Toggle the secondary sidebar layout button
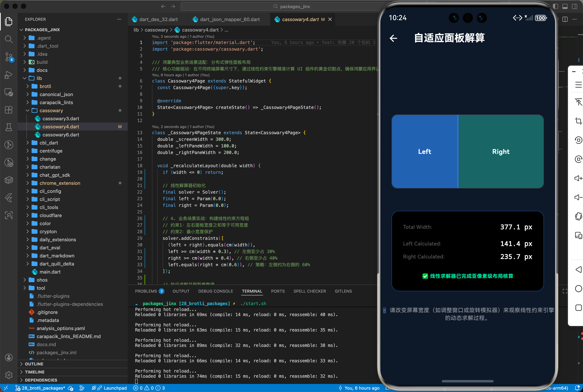The width and height of the screenshot is (583, 392). tap(575, 6)
